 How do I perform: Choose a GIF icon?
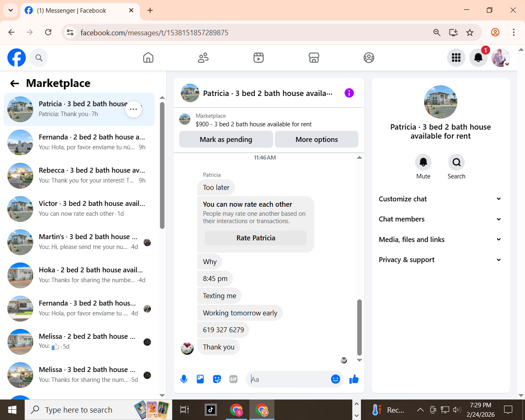click(x=233, y=379)
